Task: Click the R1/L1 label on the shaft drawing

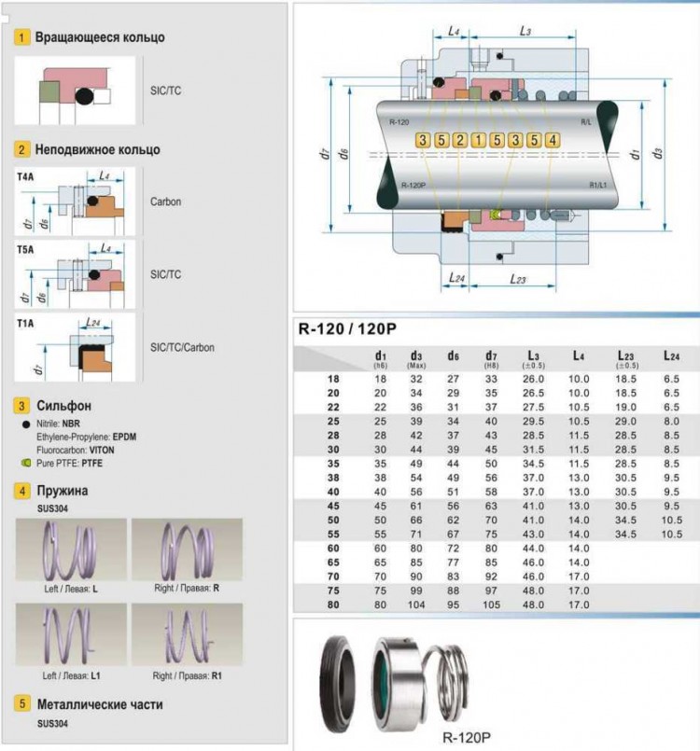Action: [598, 185]
